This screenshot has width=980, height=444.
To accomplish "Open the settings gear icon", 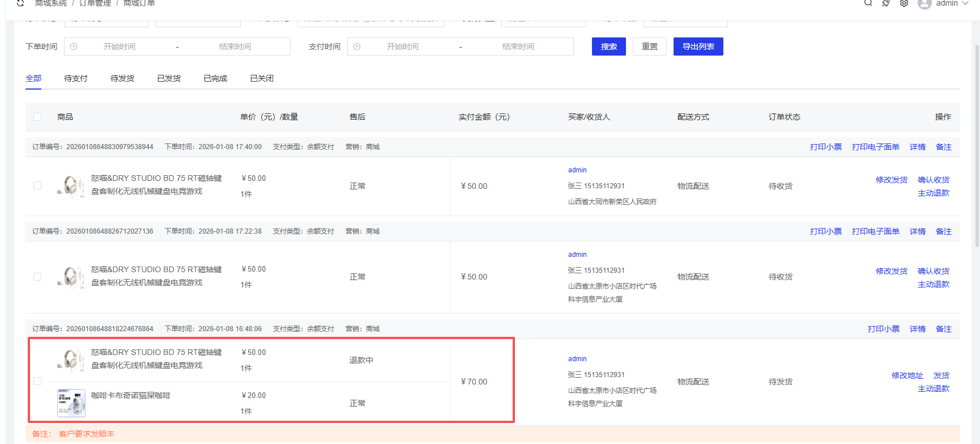I will click(904, 3).
